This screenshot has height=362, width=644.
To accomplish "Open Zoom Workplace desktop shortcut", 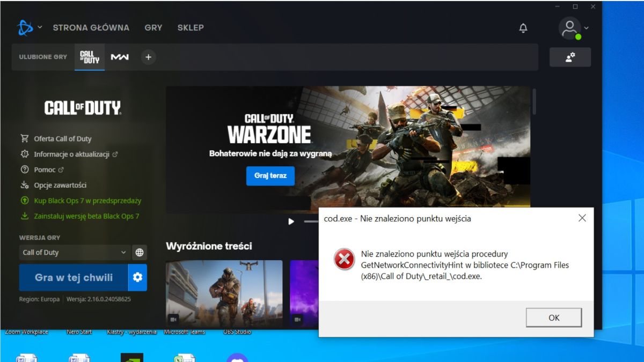I will pos(26,332).
